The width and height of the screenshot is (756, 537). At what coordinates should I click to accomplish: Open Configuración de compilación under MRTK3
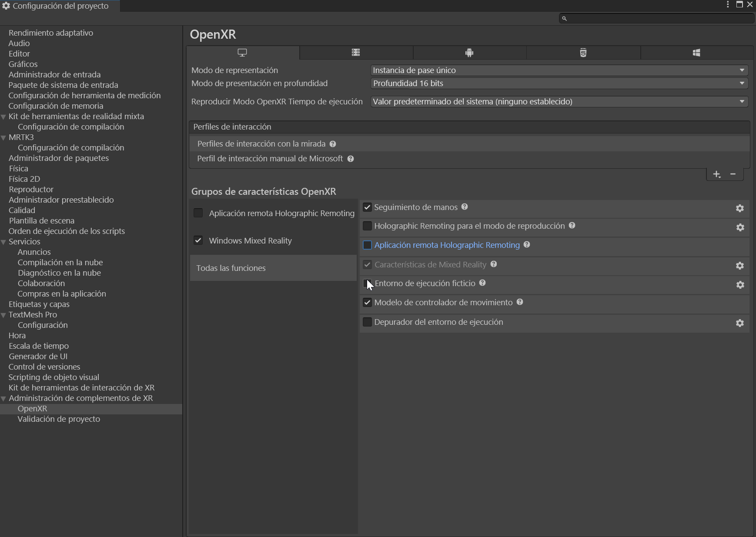click(x=71, y=147)
